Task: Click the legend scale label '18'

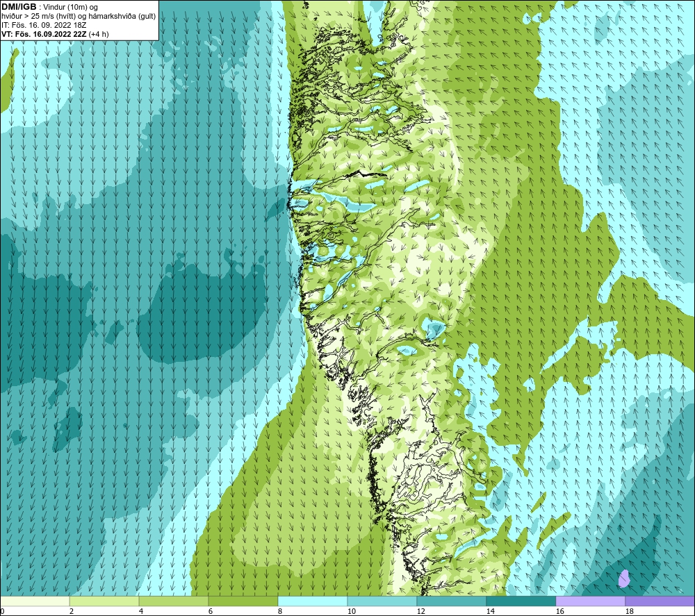Action: coord(630,612)
